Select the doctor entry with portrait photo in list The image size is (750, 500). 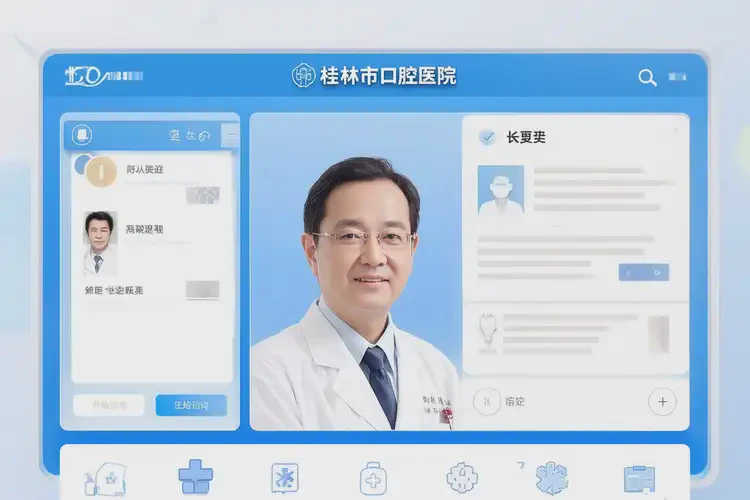pos(99,241)
